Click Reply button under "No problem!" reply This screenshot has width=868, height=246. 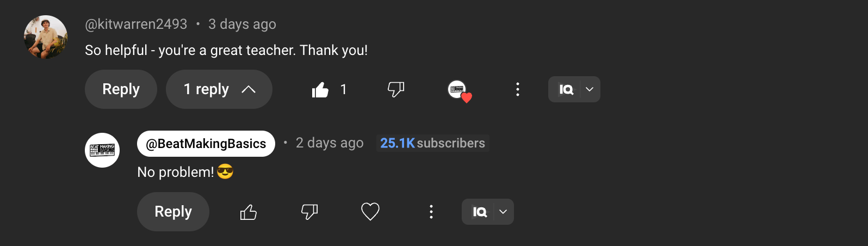(173, 212)
